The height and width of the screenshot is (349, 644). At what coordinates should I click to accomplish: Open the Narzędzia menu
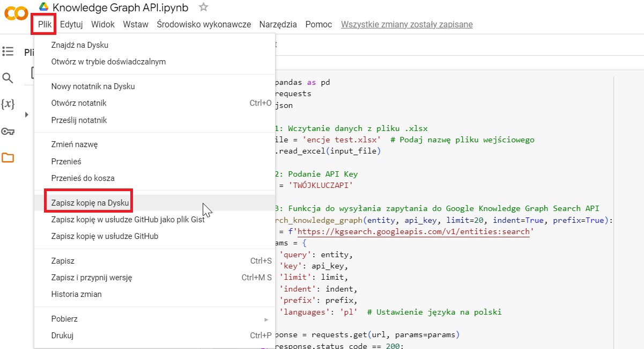[278, 24]
